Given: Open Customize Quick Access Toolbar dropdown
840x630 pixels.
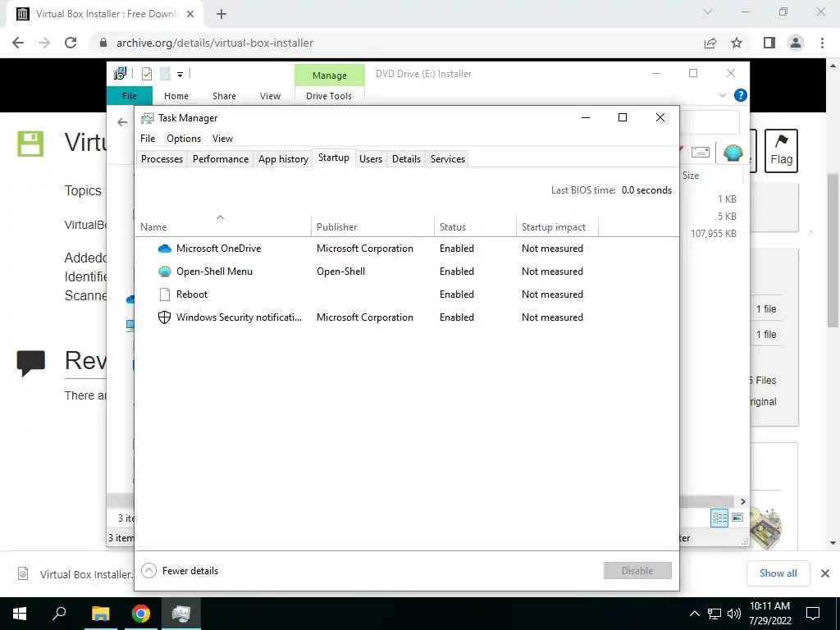Looking at the screenshot, I should (180, 75).
